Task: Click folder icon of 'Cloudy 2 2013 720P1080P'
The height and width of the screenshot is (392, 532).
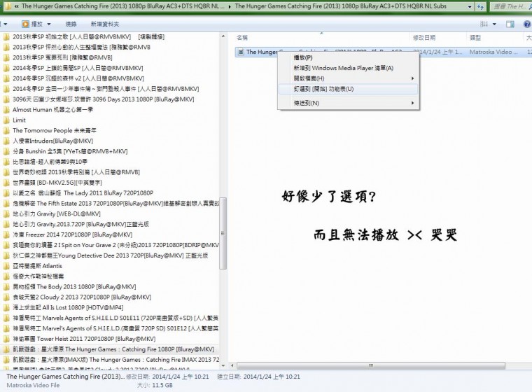Action: [6, 297]
